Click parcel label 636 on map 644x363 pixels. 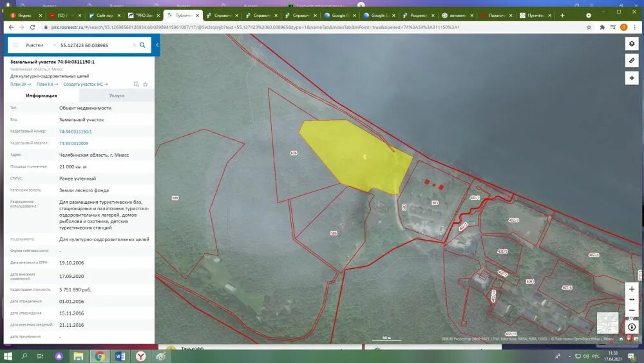click(293, 153)
